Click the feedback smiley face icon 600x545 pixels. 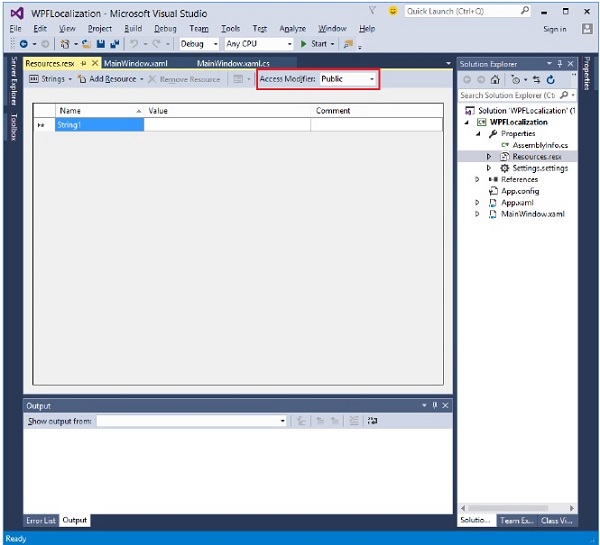point(393,11)
